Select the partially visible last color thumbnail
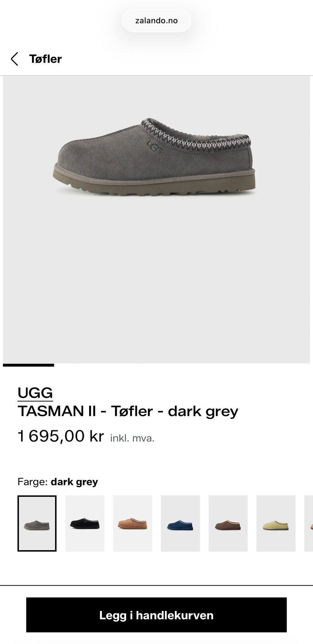Viewport: 313px width, 644px height. pyautogui.click(x=309, y=523)
